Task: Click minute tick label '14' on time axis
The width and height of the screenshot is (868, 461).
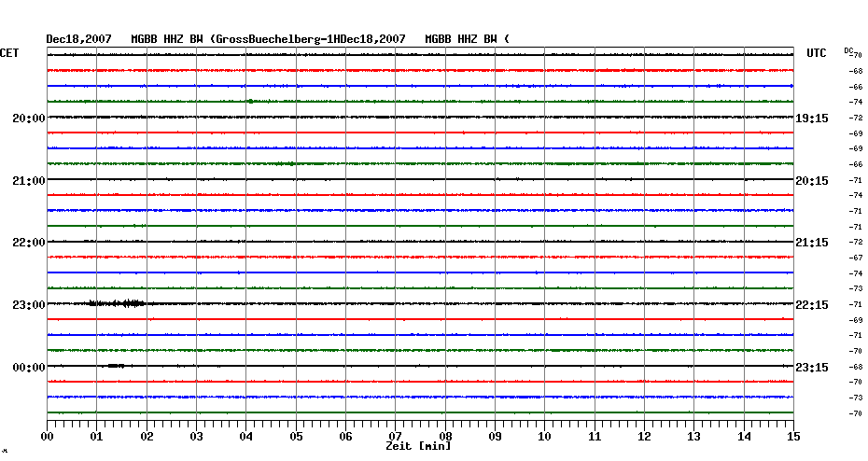Action: [744, 437]
